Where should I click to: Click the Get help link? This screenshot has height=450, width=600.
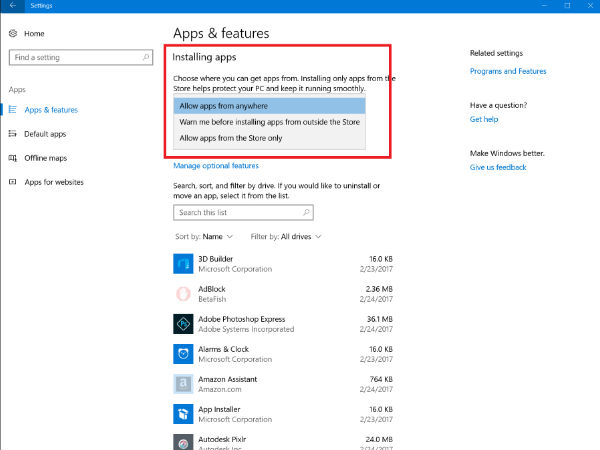tap(482, 119)
